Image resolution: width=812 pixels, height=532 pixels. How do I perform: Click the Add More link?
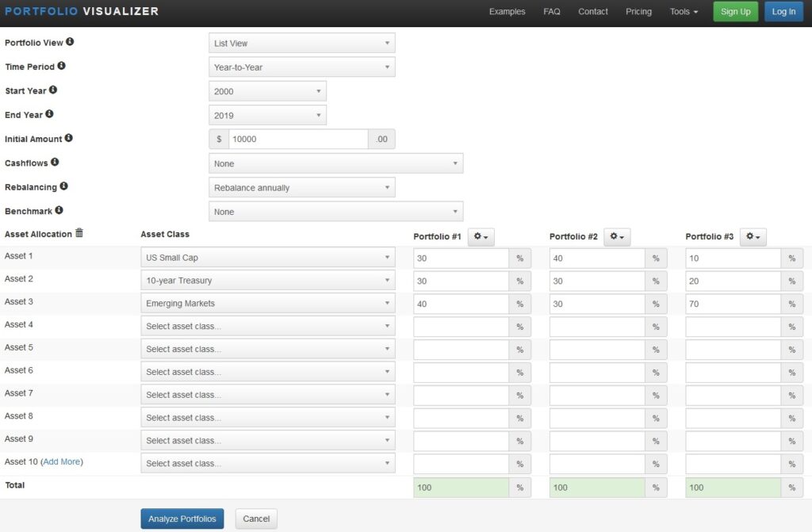62,461
